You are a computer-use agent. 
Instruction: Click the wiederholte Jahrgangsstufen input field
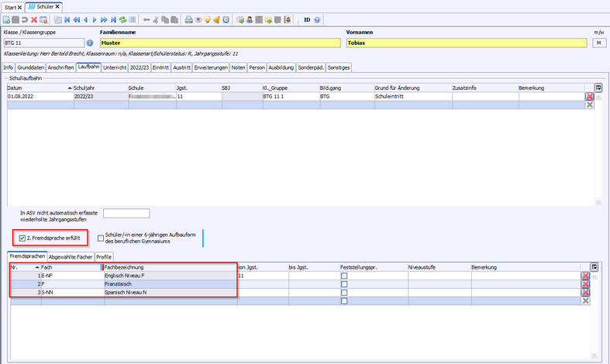point(126,214)
